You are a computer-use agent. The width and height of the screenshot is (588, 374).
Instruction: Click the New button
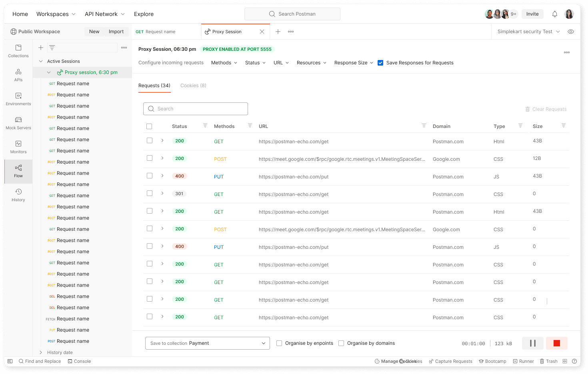point(94,32)
